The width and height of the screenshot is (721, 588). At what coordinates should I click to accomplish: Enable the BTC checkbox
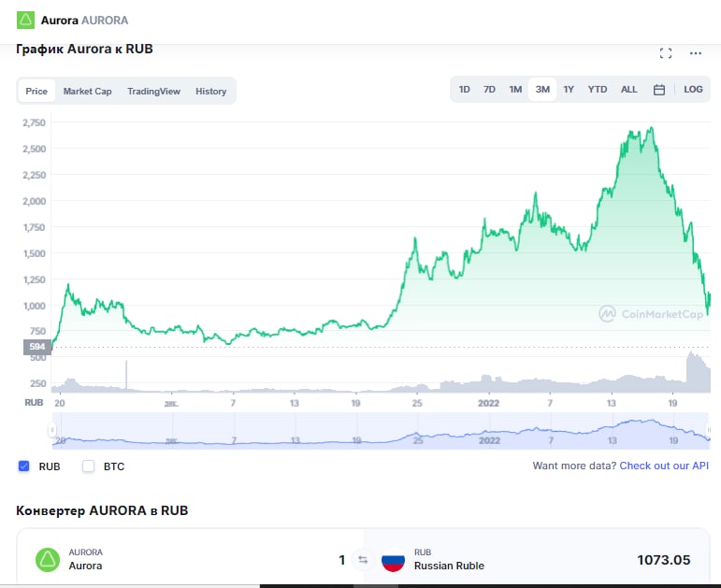coord(88,466)
